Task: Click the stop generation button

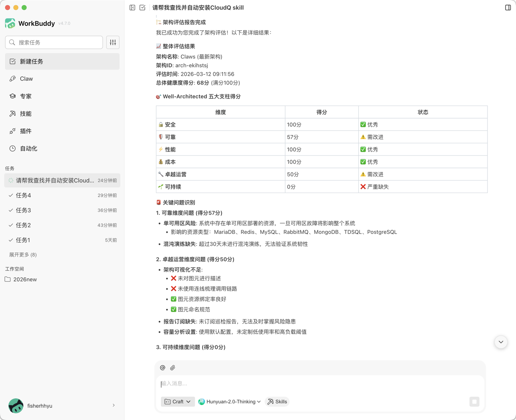Action: pyautogui.click(x=474, y=402)
